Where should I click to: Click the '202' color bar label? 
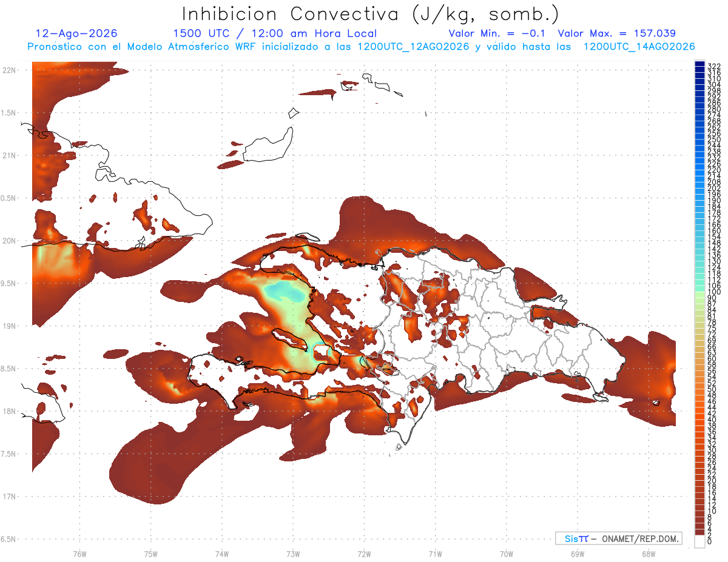713,188
